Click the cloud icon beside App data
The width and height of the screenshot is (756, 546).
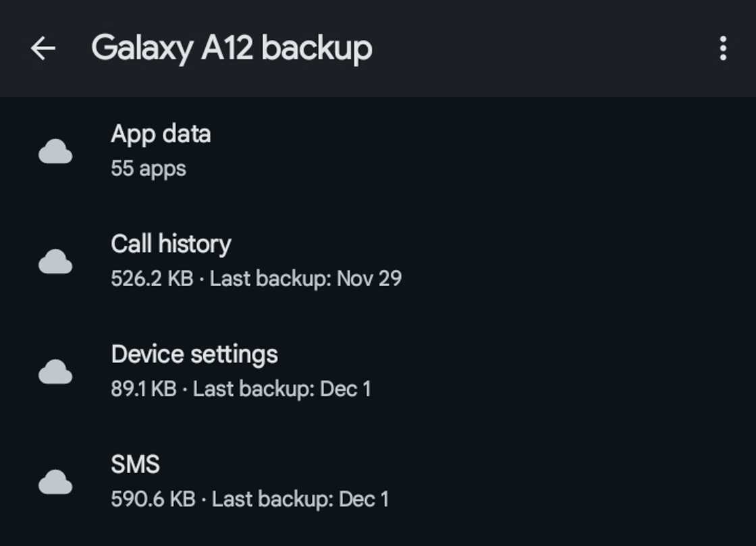(x=55, y=152)
